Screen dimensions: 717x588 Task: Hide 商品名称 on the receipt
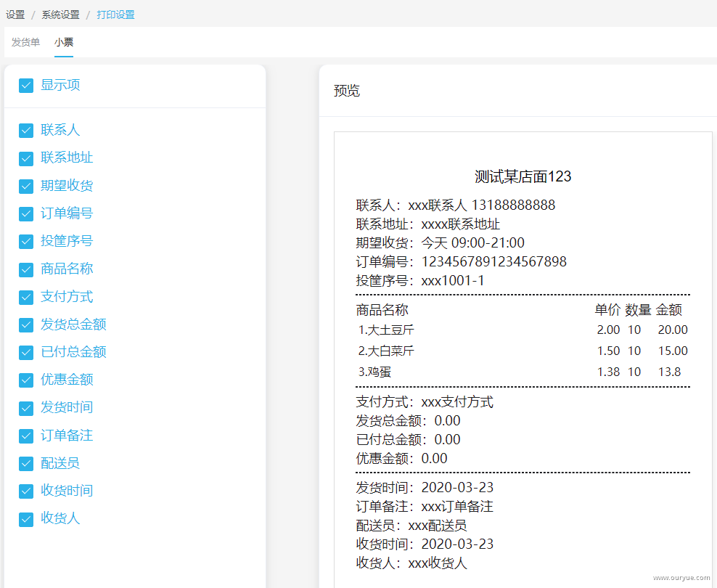26,269
